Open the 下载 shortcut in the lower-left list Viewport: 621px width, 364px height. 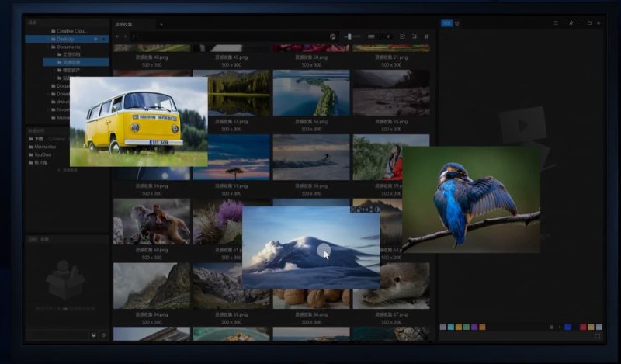point(36,139)
